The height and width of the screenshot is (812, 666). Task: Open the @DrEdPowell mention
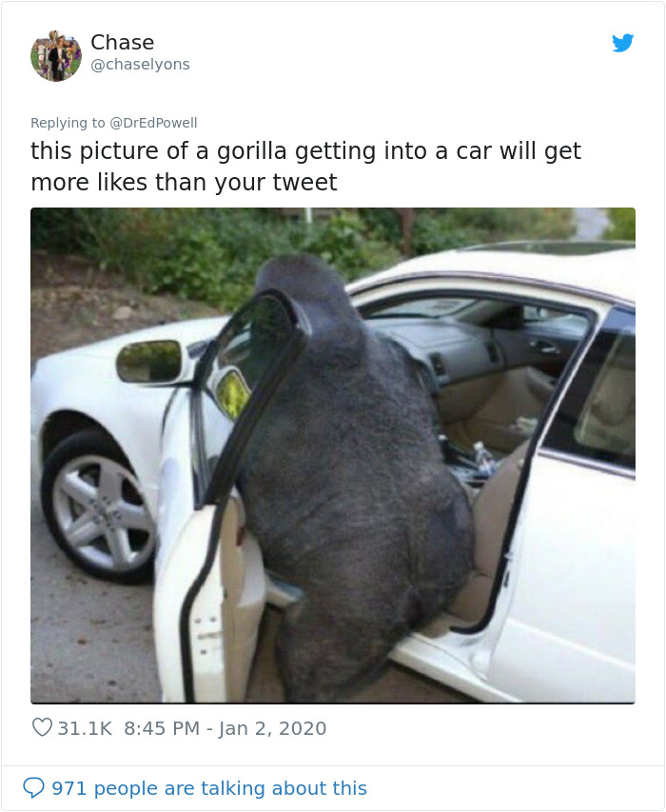(153, 123)
